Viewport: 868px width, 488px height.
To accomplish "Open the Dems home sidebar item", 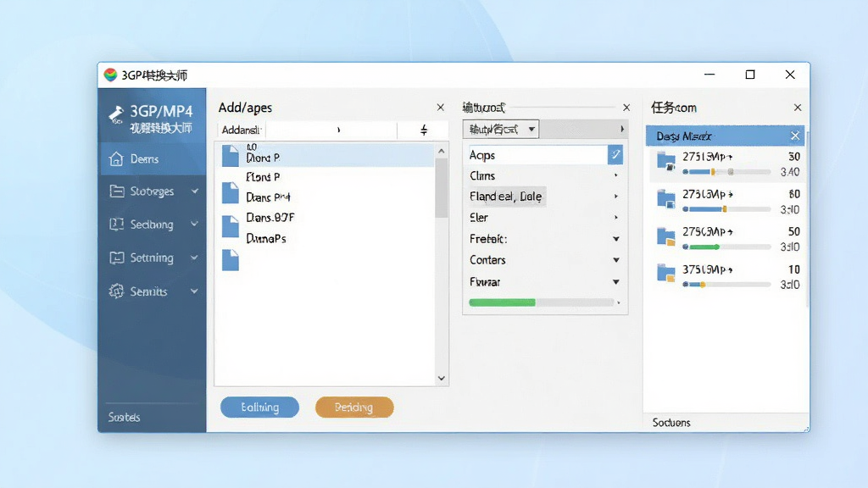I will tap(153, 158).
